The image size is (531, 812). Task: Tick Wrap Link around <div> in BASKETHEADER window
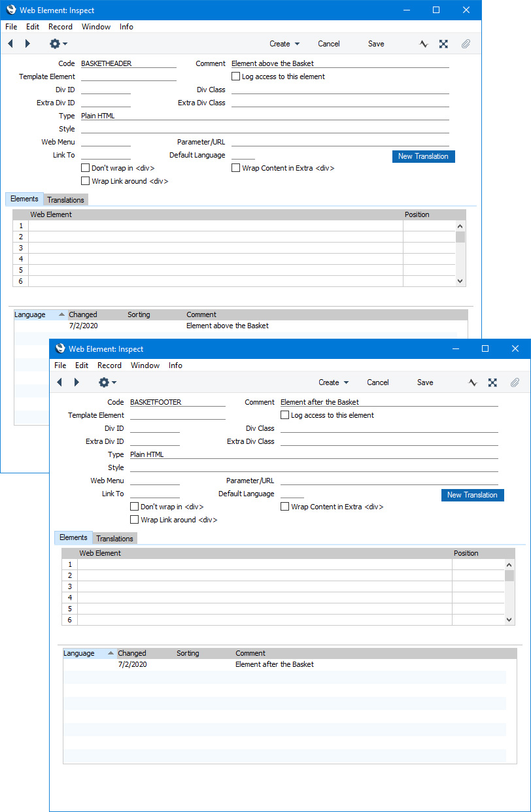tap(85, 181)
